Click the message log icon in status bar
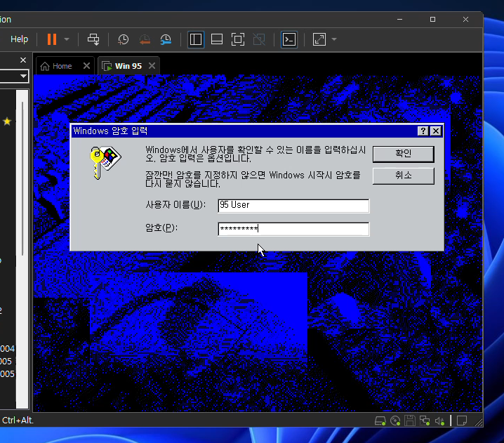 [x=462, y=421]
